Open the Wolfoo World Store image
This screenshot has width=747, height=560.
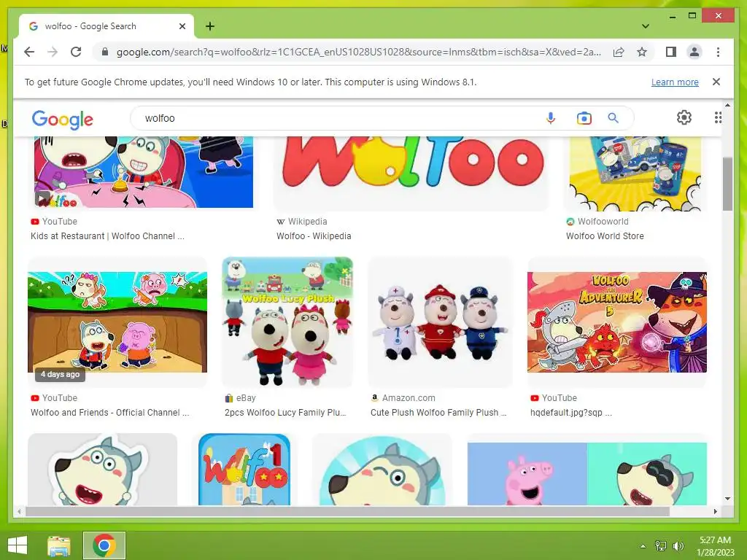tap(635, 174)
